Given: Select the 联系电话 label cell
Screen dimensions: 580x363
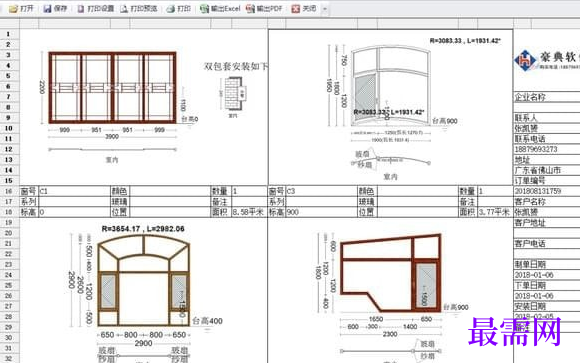Looking at the screenshot, I should (547, 139).
